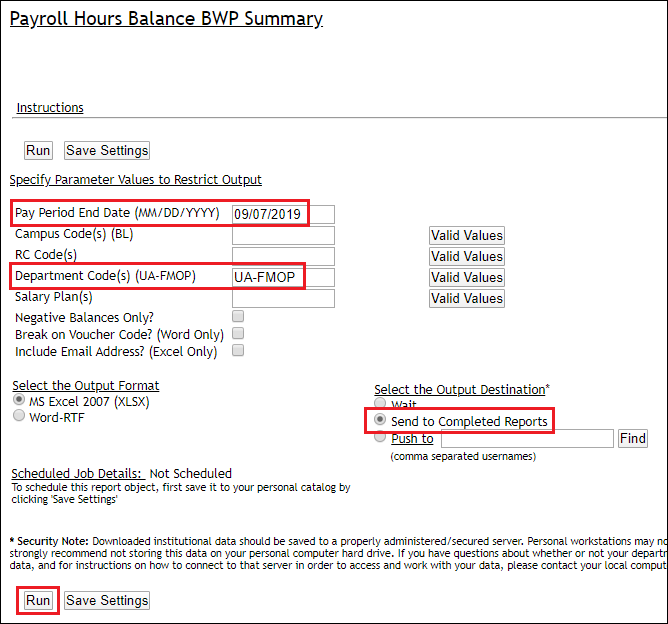
Task: Click the Pay Period End Date field
Action: pyautogui.click(x=282, y=214)
